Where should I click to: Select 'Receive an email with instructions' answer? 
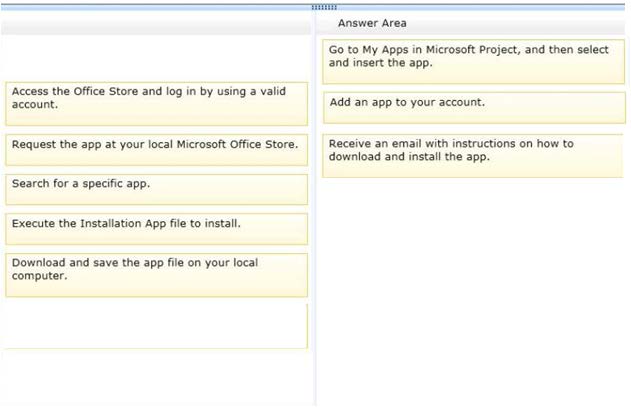472,156
